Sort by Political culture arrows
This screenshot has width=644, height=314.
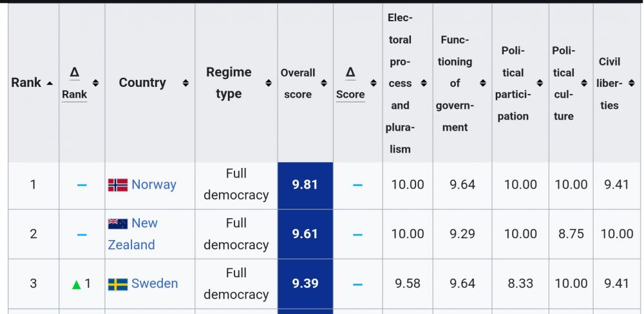click(x=584, y=83)
